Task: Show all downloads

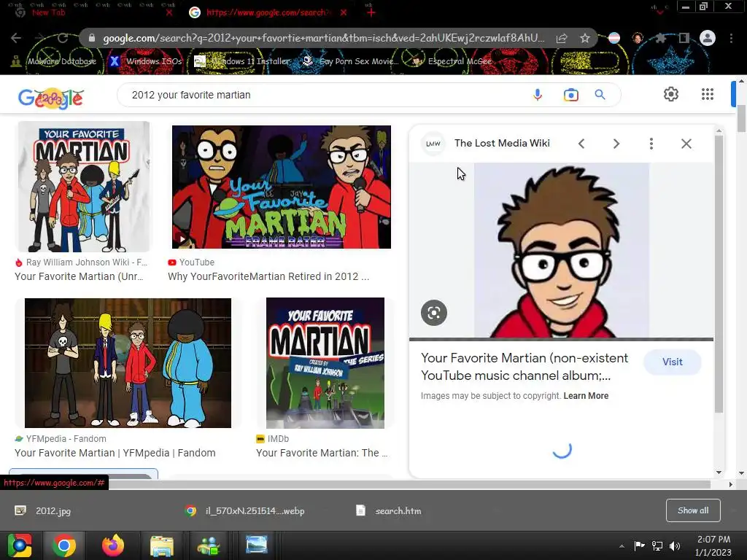Action: click(x=693, y=510)
